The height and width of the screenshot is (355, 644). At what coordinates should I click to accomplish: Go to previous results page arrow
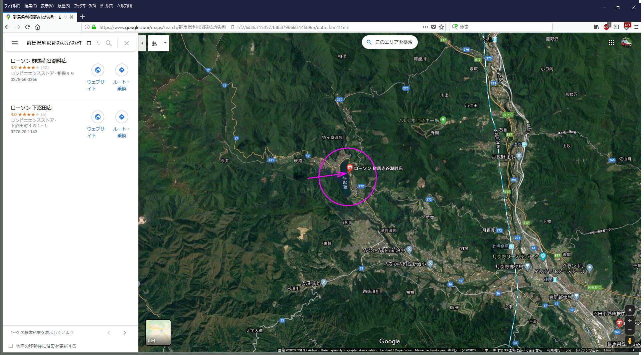click(109, 333)
